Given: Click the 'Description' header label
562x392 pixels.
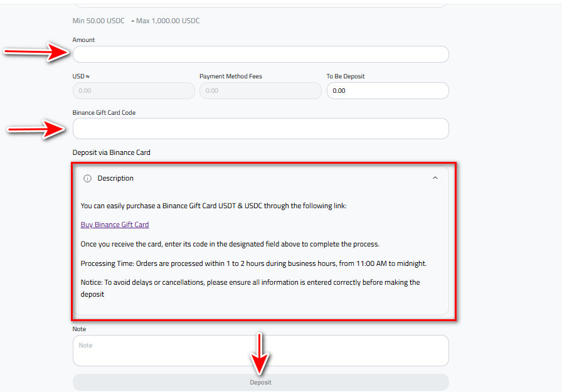Looking at the screenshot, I should [115, 178].
